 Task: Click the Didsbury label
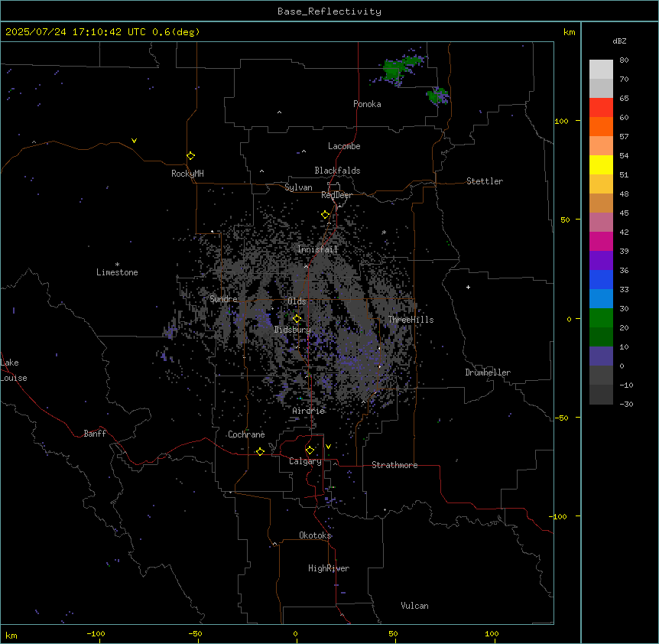292,330
